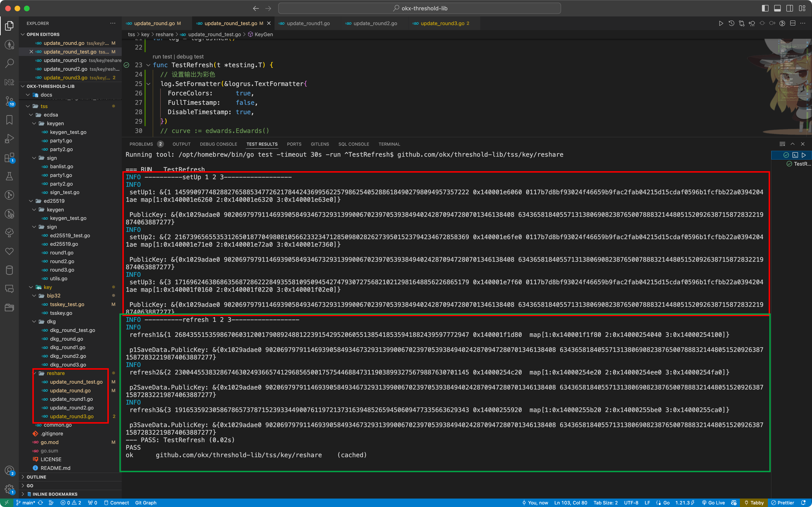Click the 'run test' code lens link
812x507 pixels.
(162, 57)
